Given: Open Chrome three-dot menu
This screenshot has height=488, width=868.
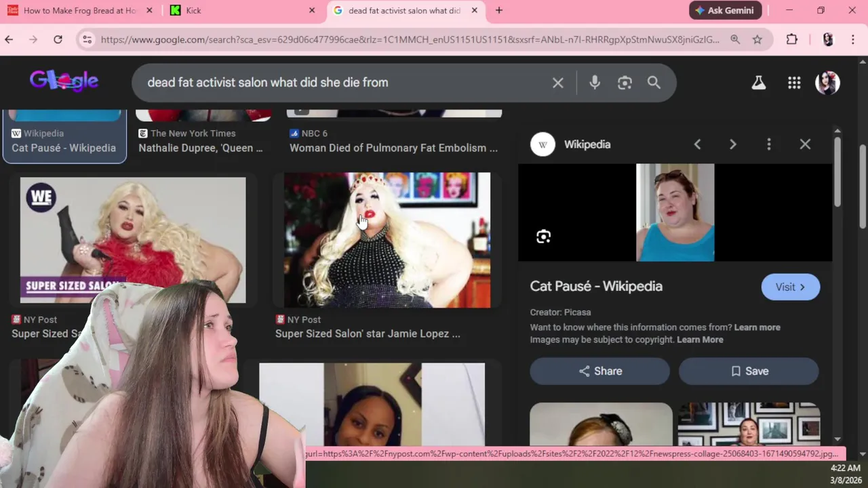Looking at the screenshot, I should point(853,39).
